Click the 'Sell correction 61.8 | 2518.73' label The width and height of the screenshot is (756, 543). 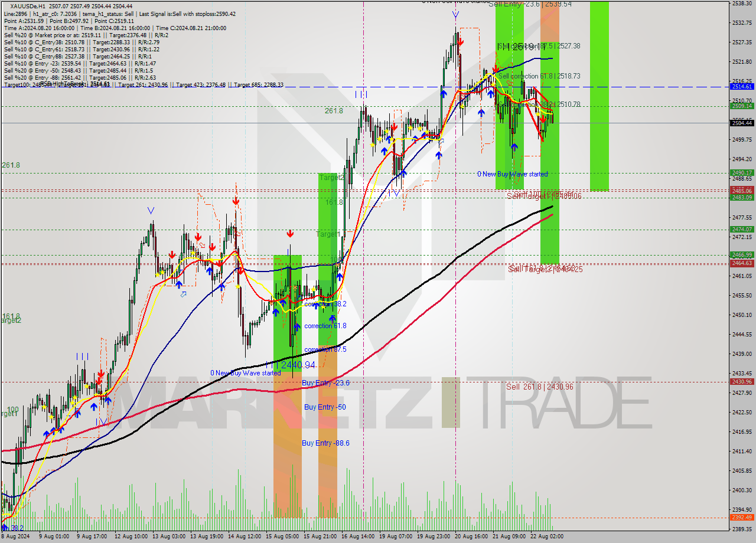tap(539, 76)
